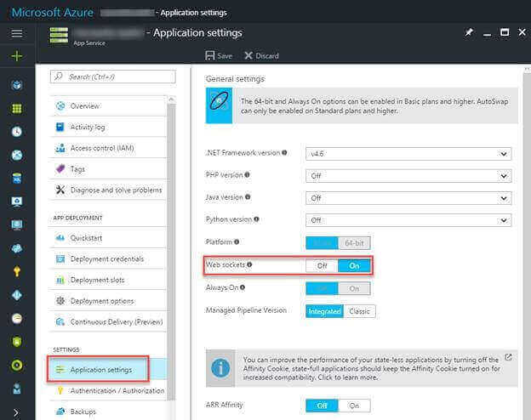This screenshot has width=531, height=420.
Task: Click the Diagnose and solve problems icon
Action: pyautogui.click(x=60, y=190)
